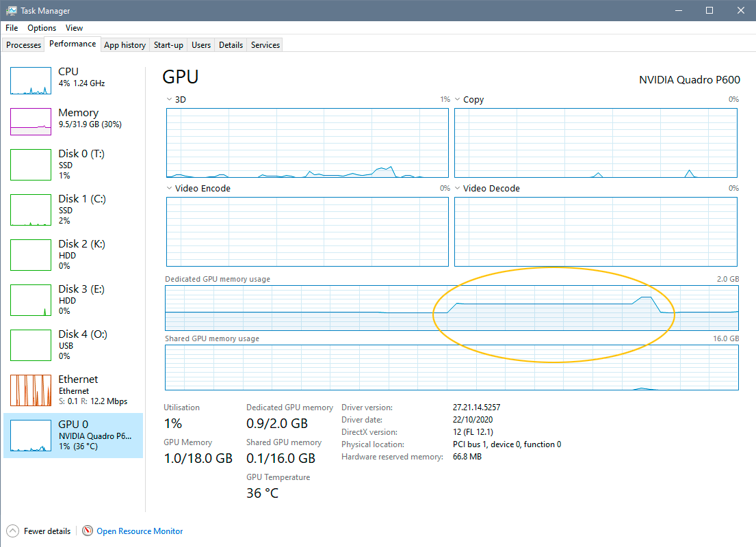The image size is (756, 547).
Task: Click the large GPU heading
Action: click(x=181, y=77)
